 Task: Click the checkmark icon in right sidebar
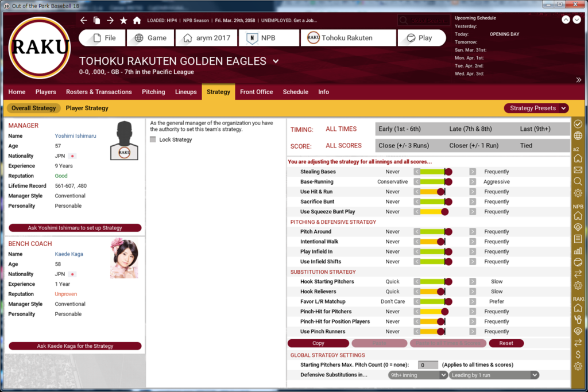[578, 123]
